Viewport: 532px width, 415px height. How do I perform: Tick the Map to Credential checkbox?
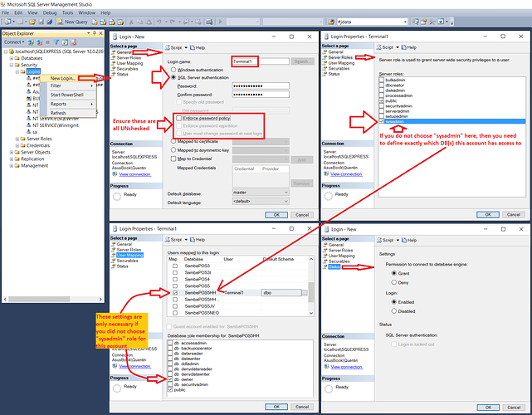(x=173, y=159)
